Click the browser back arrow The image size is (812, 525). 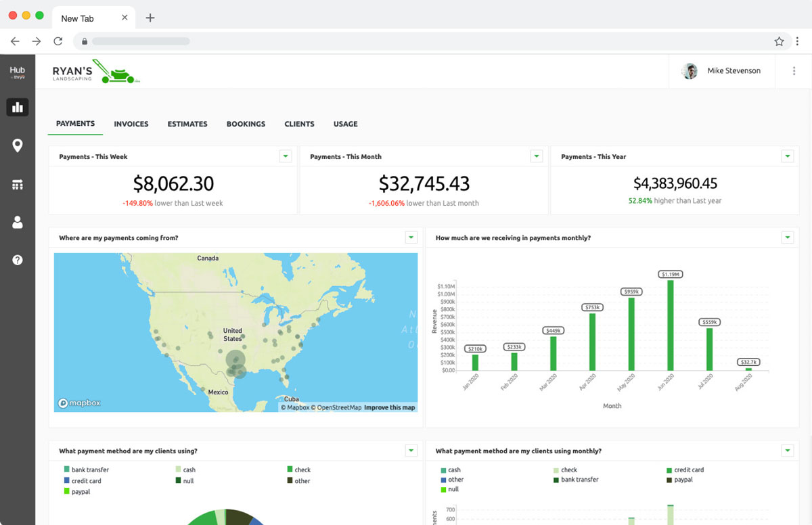pos(15,41)
